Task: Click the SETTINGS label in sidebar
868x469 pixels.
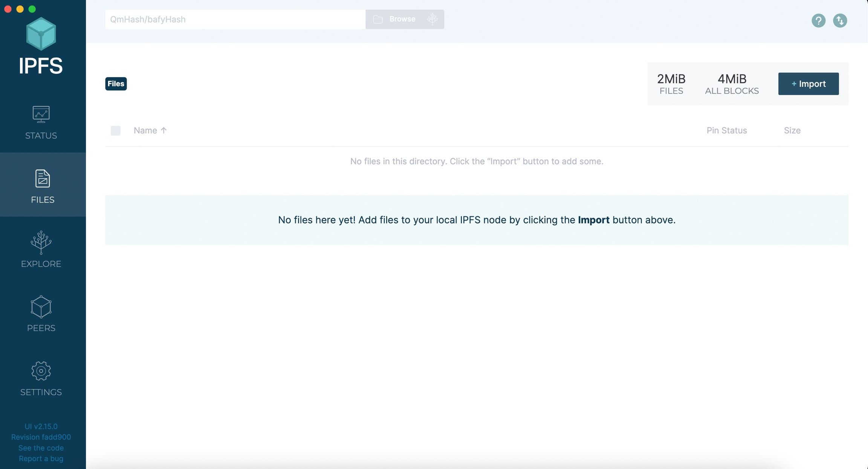Action: 41,392
